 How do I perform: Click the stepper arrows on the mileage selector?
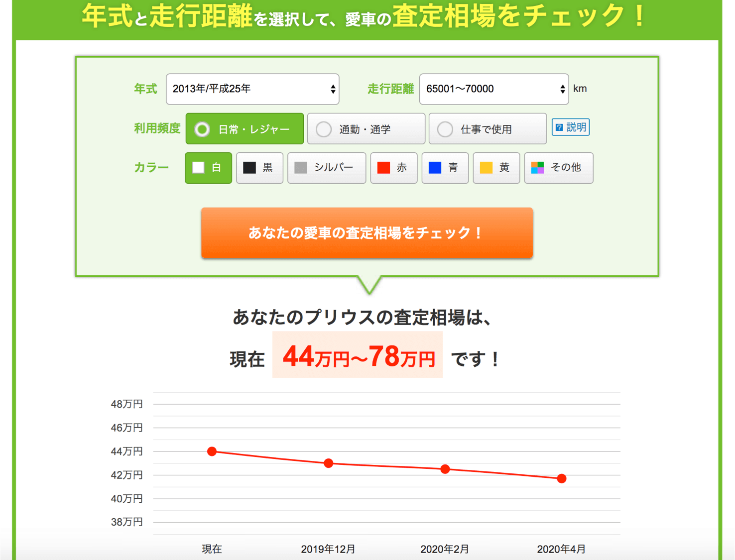pos(562,89)
